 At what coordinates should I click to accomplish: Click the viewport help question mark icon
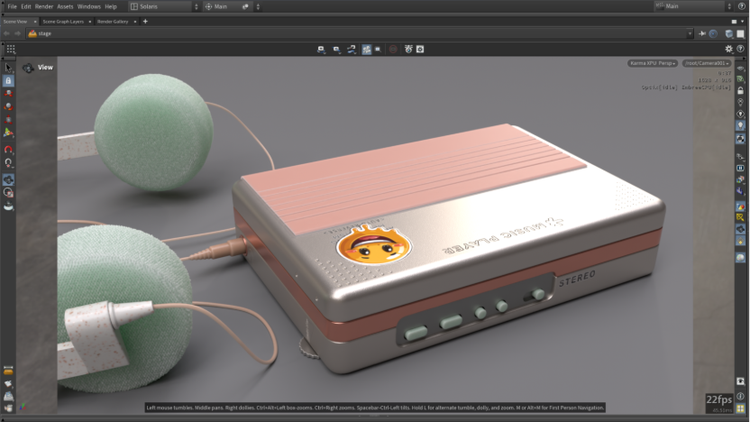tap(741, 48)
